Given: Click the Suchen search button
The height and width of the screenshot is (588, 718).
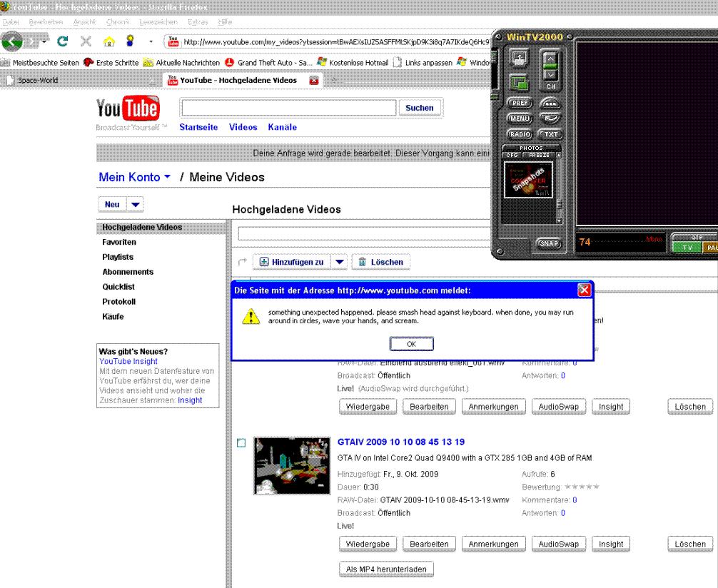Looking at the screenshot, I should (x=420, y=108).
